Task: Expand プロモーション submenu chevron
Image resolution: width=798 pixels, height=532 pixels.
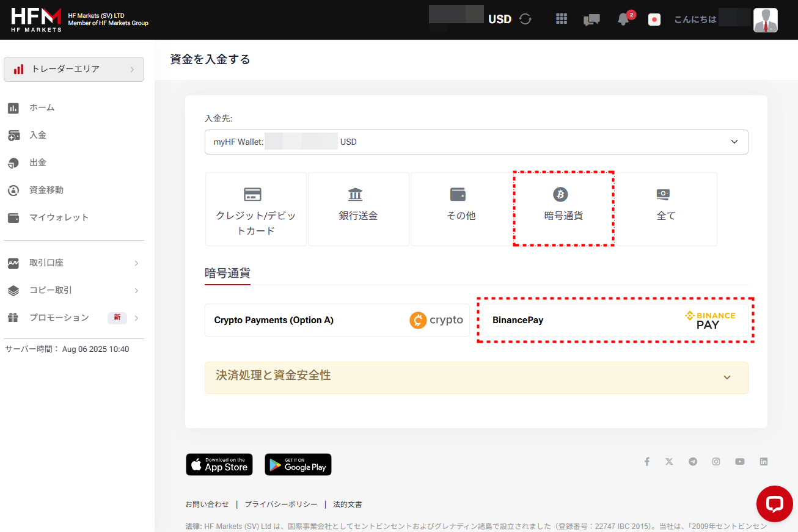Action: [136, 318]
